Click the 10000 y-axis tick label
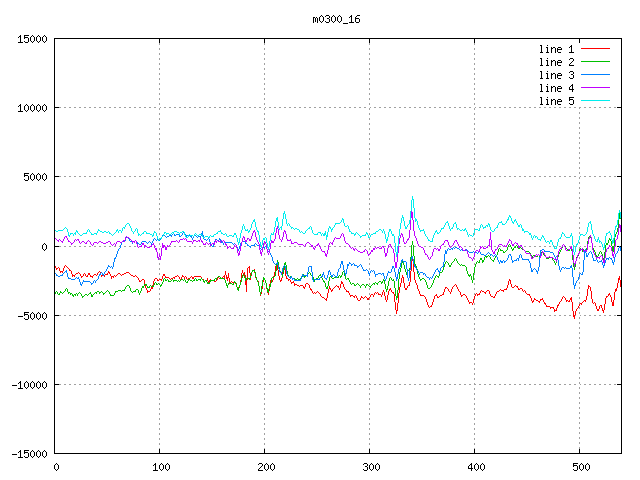 [x=32, y=108]
